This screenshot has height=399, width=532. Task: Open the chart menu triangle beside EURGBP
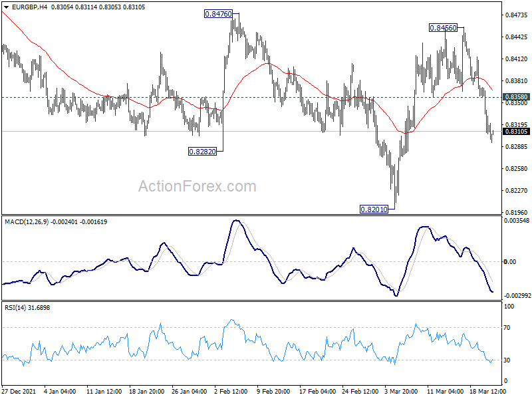[7, 7]
